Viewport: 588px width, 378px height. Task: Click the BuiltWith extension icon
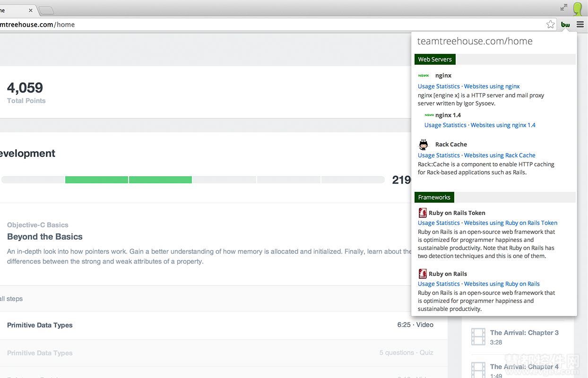565,25
